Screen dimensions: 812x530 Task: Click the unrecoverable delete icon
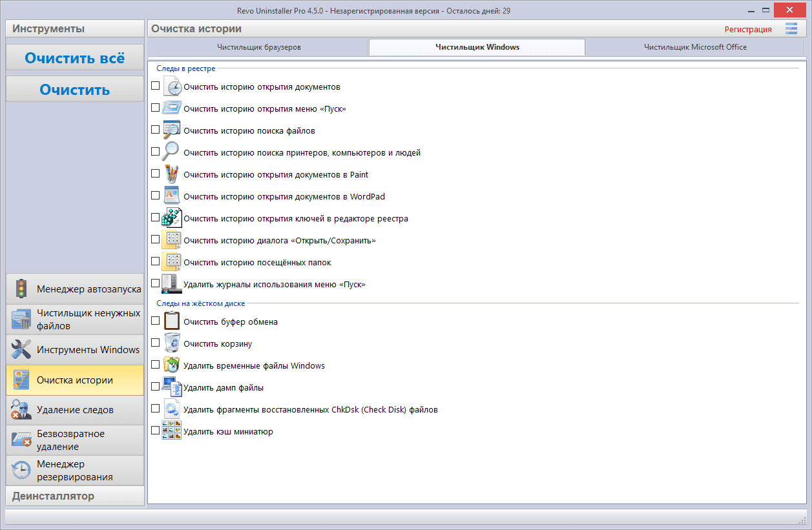[x=21, y=440]
